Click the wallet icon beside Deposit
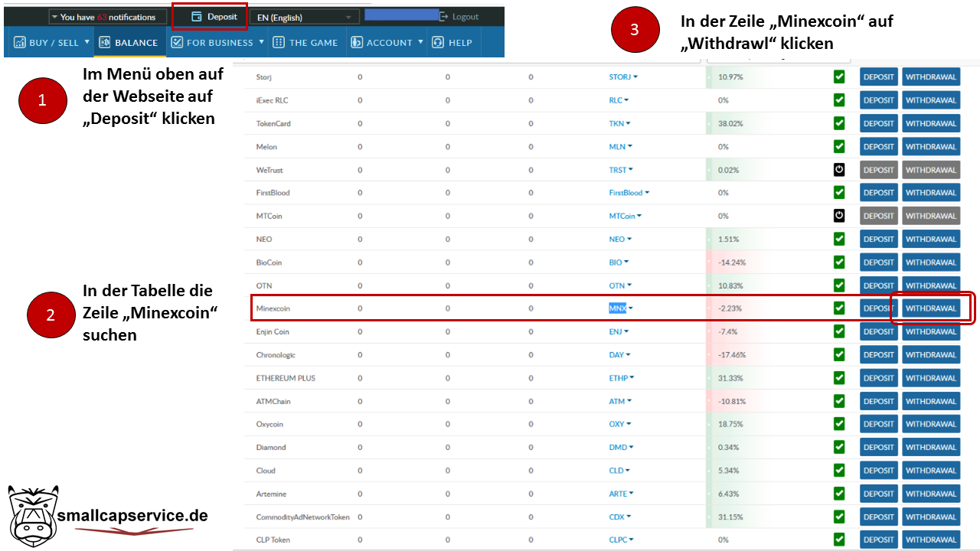 tap(197, 17)
